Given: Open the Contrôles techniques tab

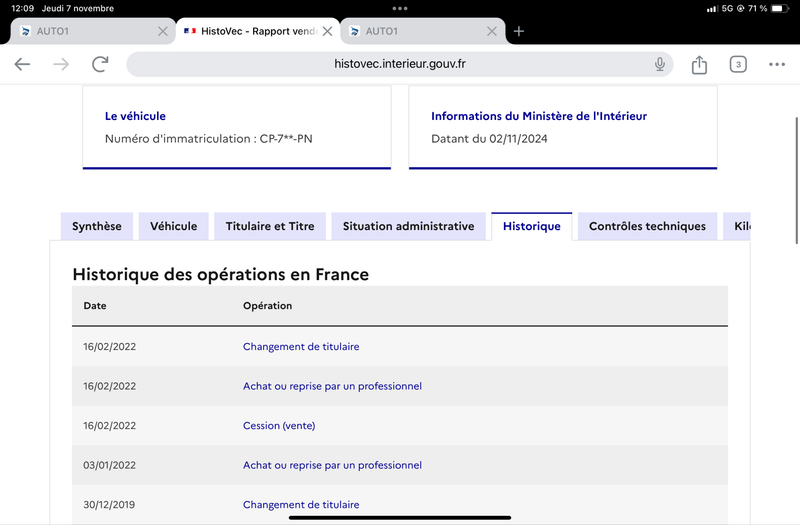Looking at the screenshot, I should tap(647, 226).
